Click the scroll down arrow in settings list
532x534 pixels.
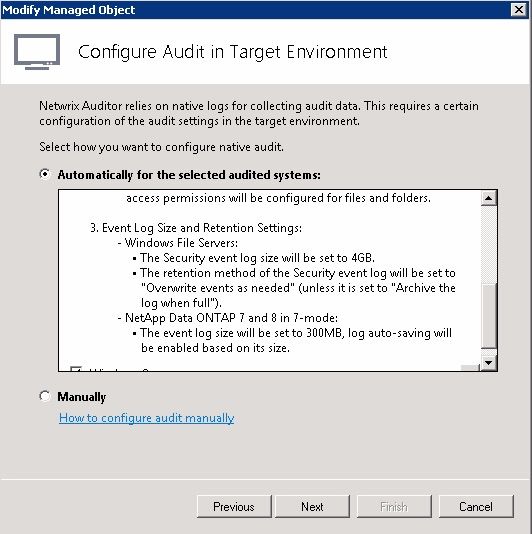click(489, 363)
